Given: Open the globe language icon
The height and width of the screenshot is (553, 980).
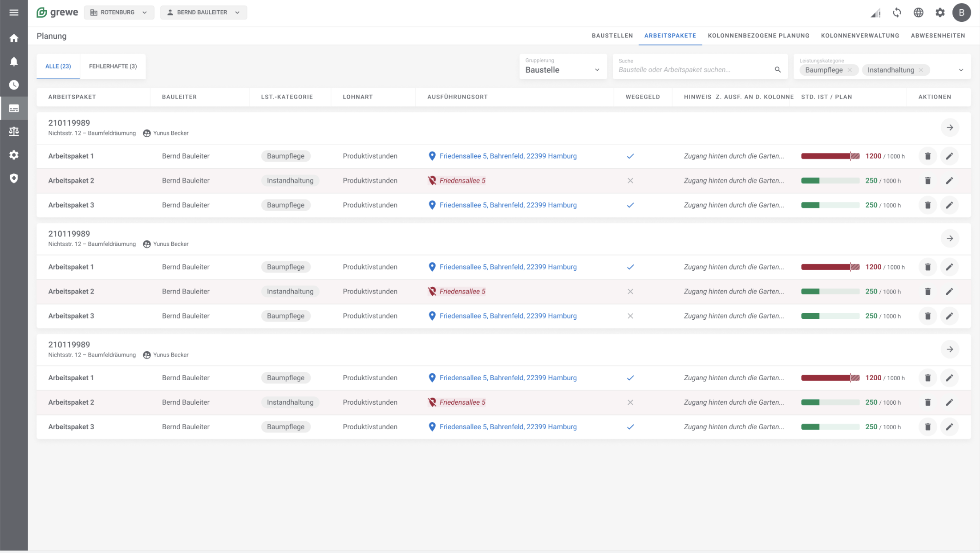Looking at the screenshot, I should tap(918, 12).
